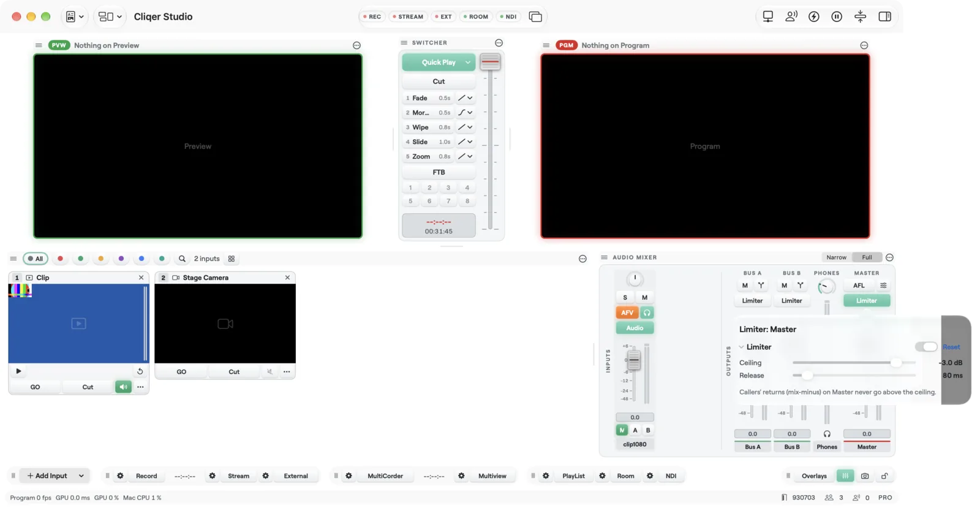Toggle the red color filter for inputs
980x508 pixels.
pos(60,259)
